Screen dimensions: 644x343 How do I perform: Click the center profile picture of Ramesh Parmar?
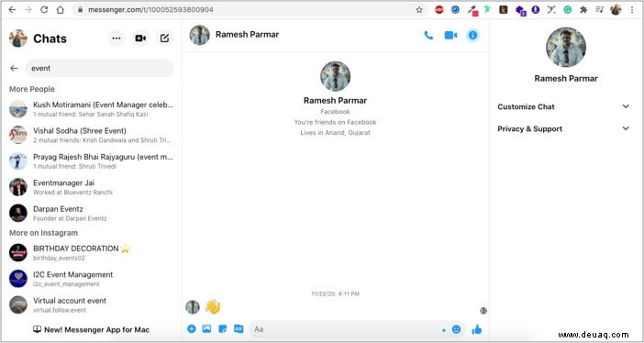pyautogui.click(x=335, y=76)
